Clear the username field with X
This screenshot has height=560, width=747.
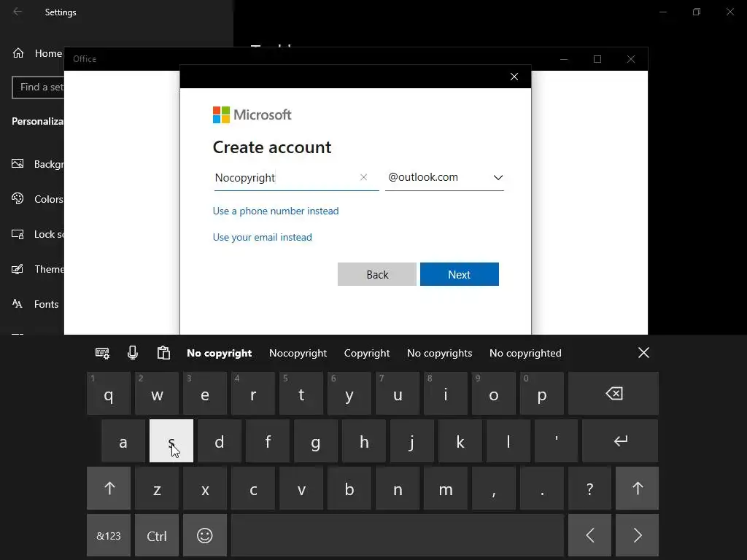[x=363, y=177]
